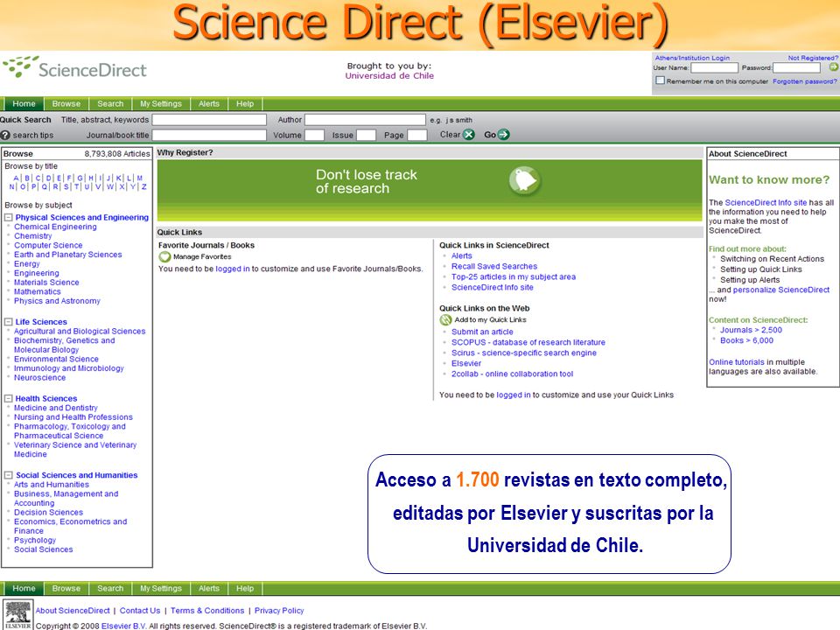The height and width of the screenshot is (630, 840).
Task: Open the Computer Science subject
Action: (x=48, y=245)
